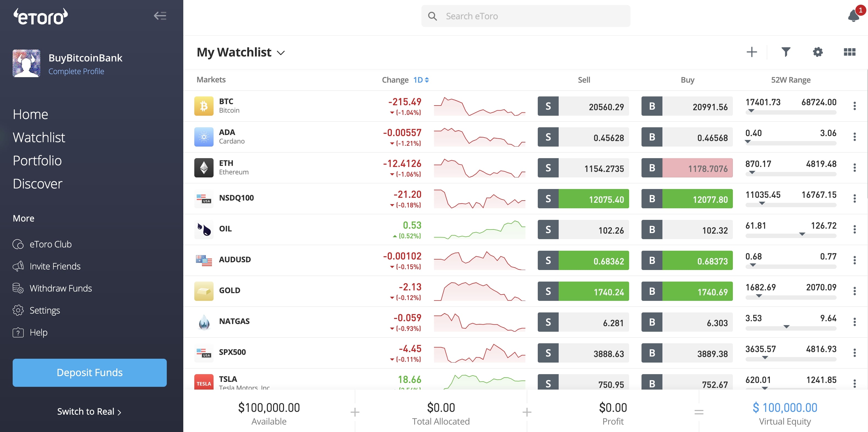Open Discover in sidebar

37,184
